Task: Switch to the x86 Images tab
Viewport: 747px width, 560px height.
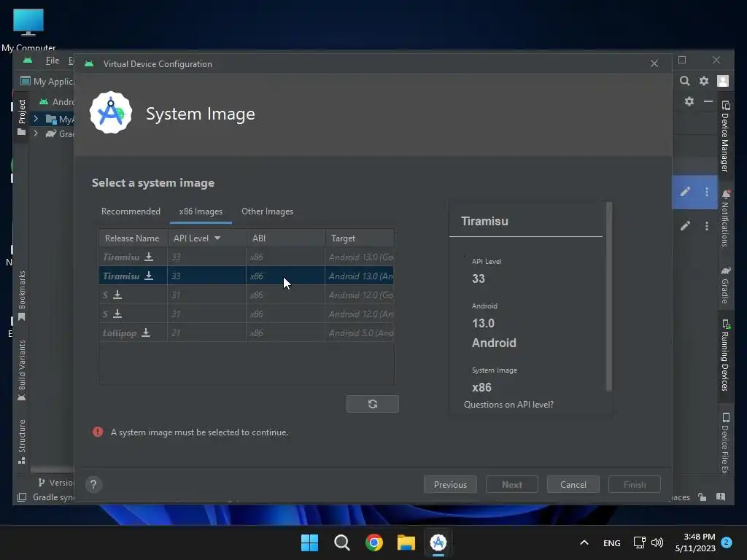Action: [201, 211]
